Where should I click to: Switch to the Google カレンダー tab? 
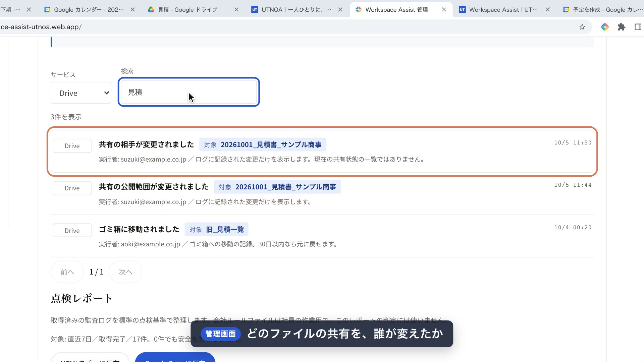point(89,10)
